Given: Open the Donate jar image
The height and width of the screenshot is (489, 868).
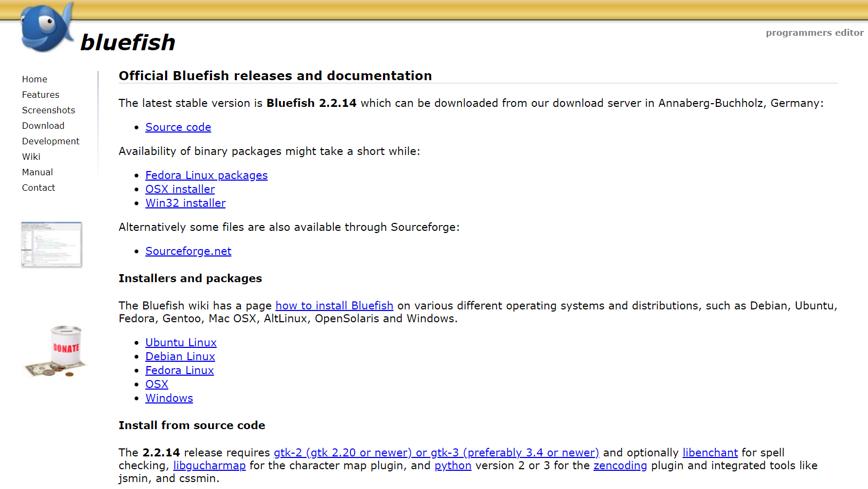Looking at the screenshot, I should click(x=56, y=351).
